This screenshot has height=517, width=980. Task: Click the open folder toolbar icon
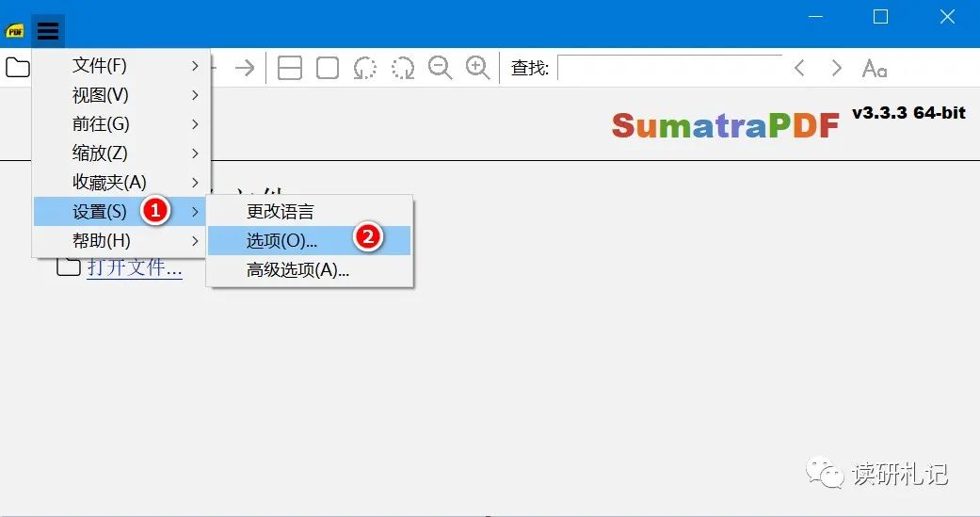[18, 67]
